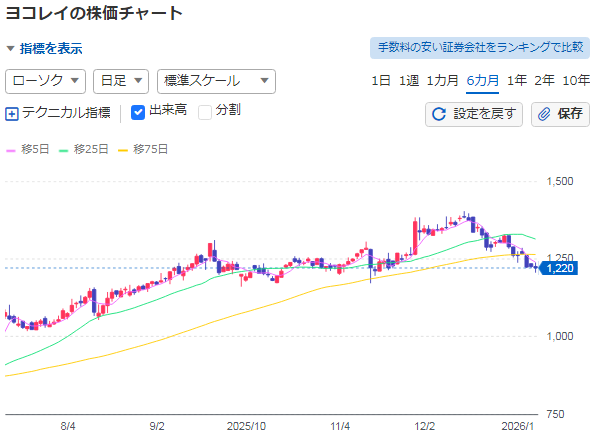Viewport: 596px width, 438px height.
Task: Click the 2025/10 date axis label
Action: [x=246, y=426]
